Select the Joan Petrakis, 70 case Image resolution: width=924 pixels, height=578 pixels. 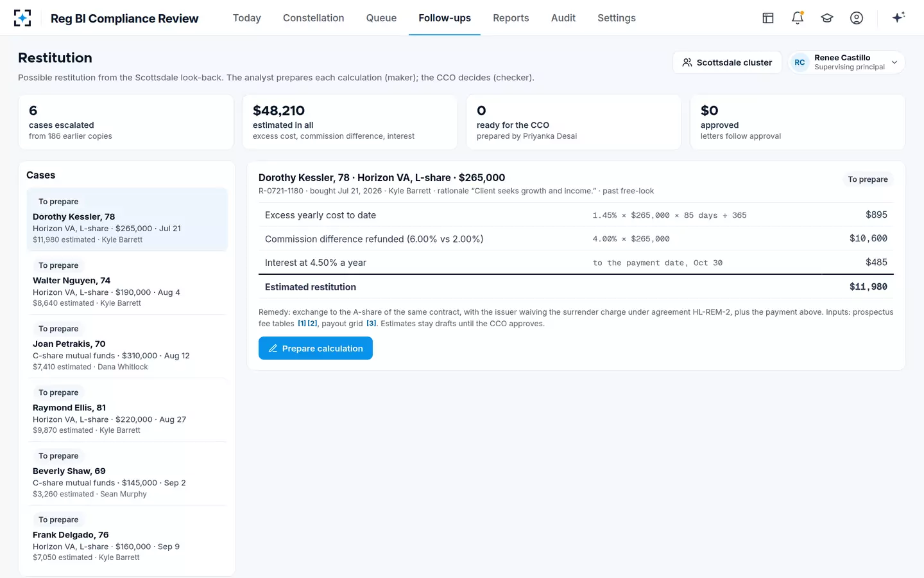point(127,347)
